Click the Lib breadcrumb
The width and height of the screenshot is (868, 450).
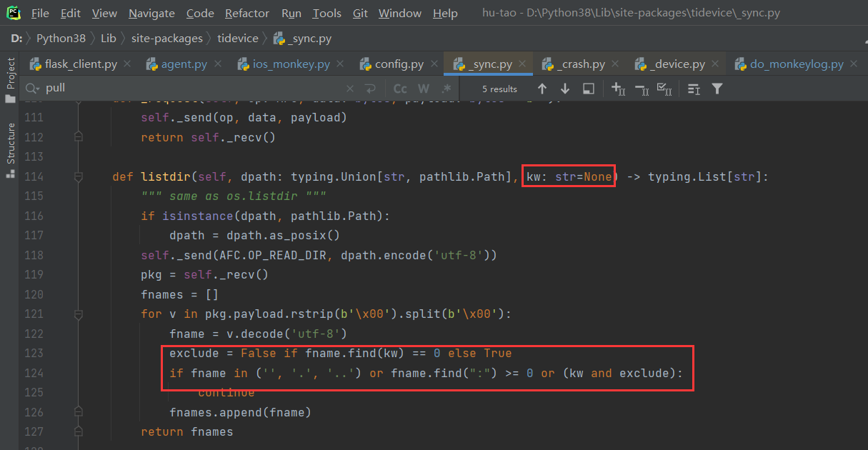pos(108,38)
